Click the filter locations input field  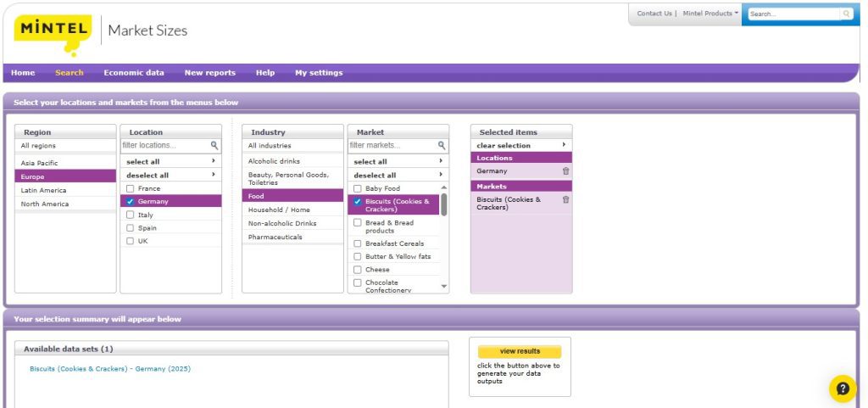click(x=165, y=146)
